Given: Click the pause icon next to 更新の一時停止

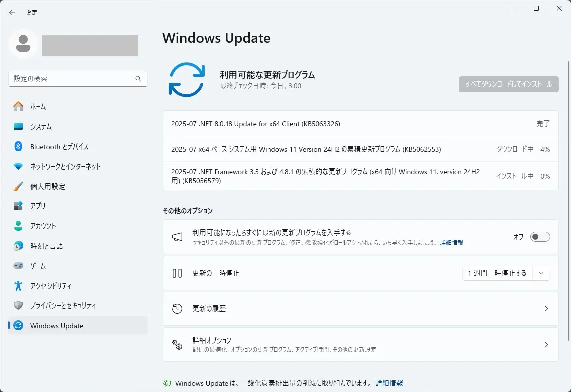Looking at the screenshot, I should point(177,273).
